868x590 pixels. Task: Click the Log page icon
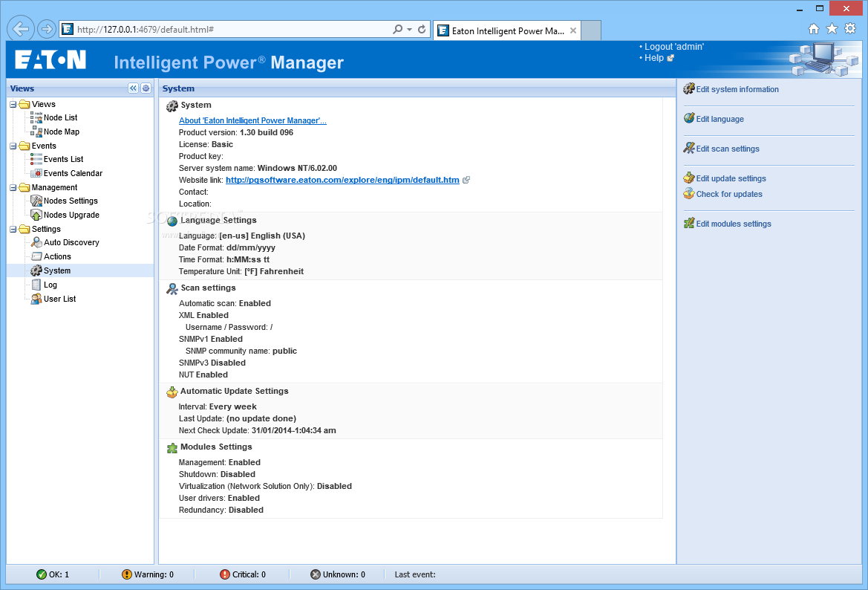tap(36, 285)
